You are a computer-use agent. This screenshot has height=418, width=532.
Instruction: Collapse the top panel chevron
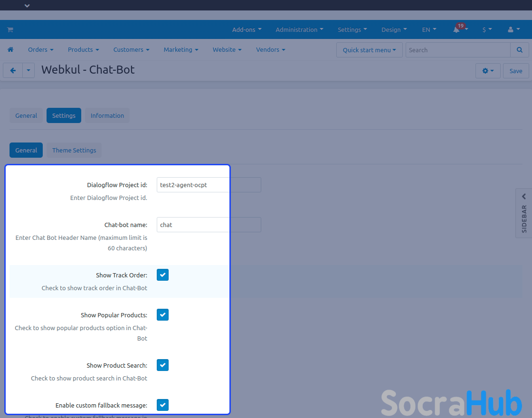point(27,5)
